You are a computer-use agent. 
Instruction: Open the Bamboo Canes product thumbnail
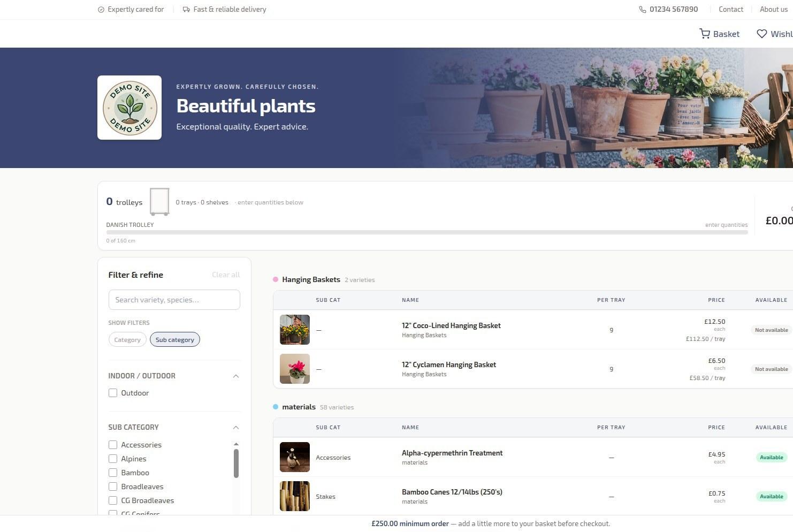pos(295,496)
